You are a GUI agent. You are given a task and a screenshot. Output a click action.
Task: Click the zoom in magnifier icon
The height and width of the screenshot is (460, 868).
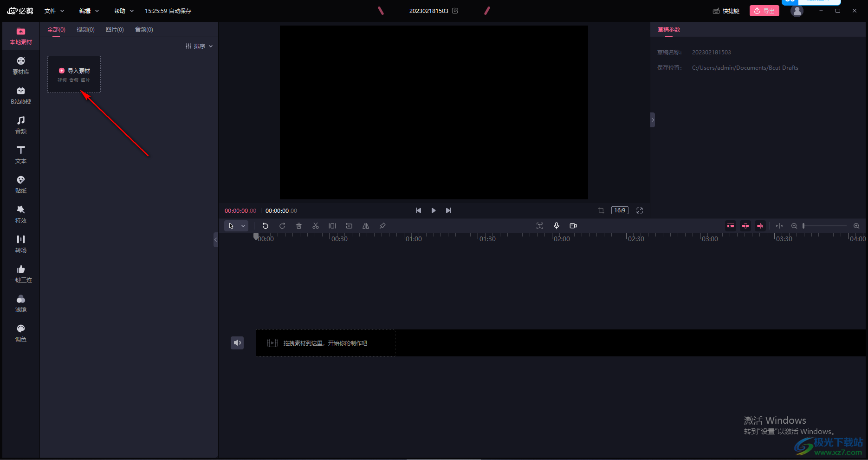856,226
